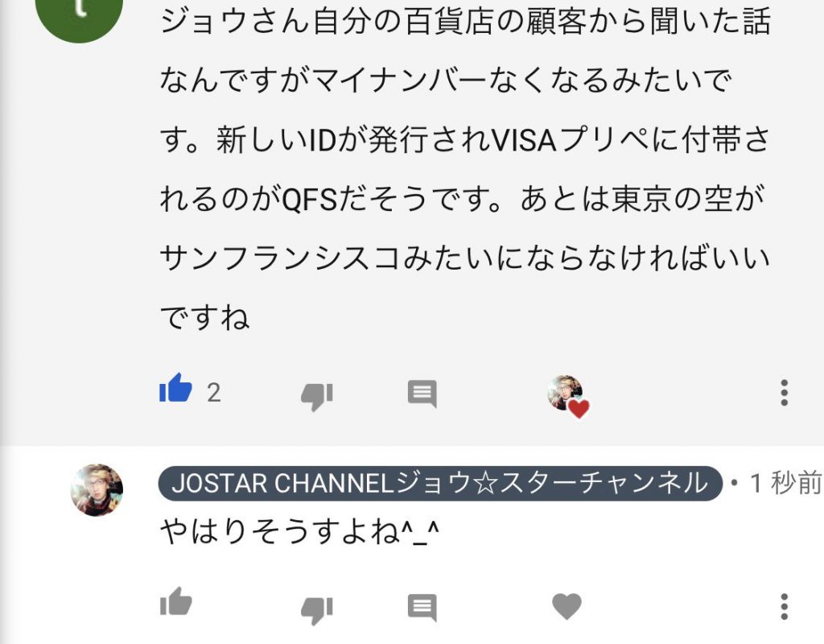Click the reply icon under the JOSTAR CHANNEL reply
The height and width of the screenshot is (644, 824).
pyautogui.click(x=422, y=608)
